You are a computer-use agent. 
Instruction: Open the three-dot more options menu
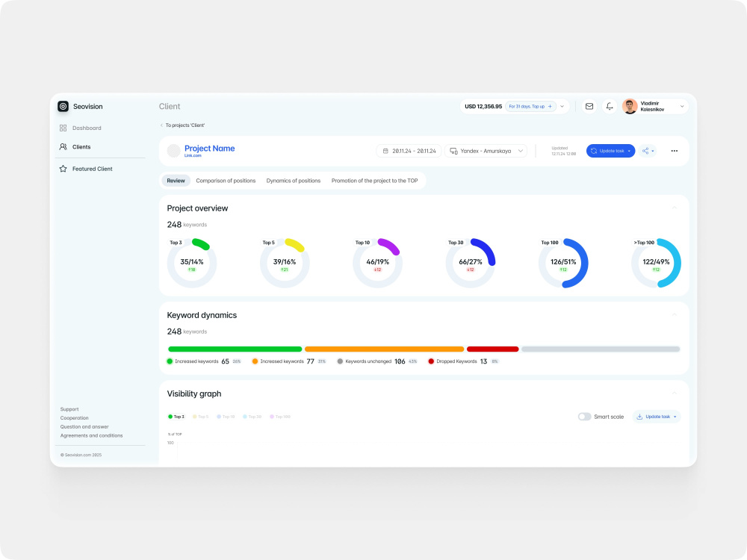(x=674, y=151)
